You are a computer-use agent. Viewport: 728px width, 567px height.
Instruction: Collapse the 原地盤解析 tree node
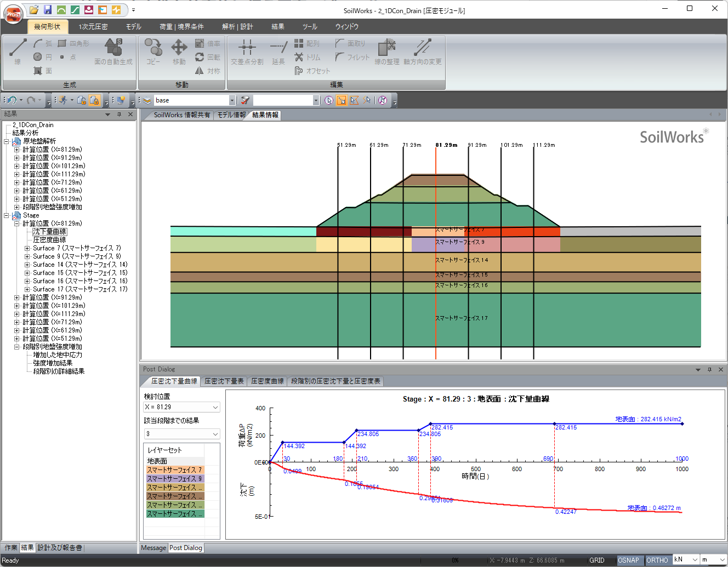[x=7, y=141]
